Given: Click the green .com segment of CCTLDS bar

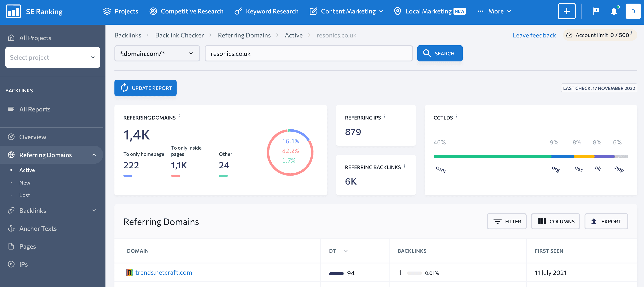Looking at the screenshot, I should click(492, 156).
